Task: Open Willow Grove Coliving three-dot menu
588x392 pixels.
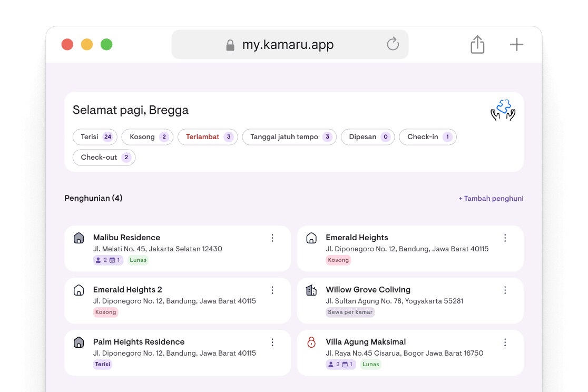Action: tap(505, 290)
